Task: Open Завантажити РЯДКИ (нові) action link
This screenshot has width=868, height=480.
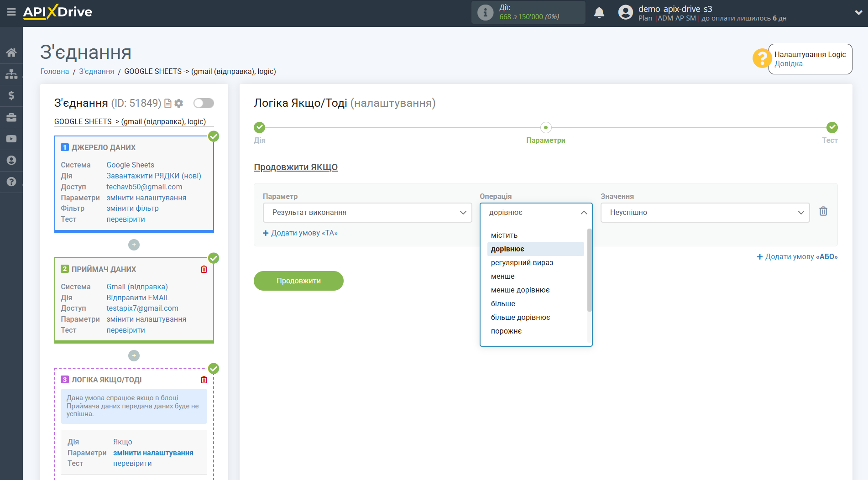Action: pyautogui.click(x=154, y=176)
